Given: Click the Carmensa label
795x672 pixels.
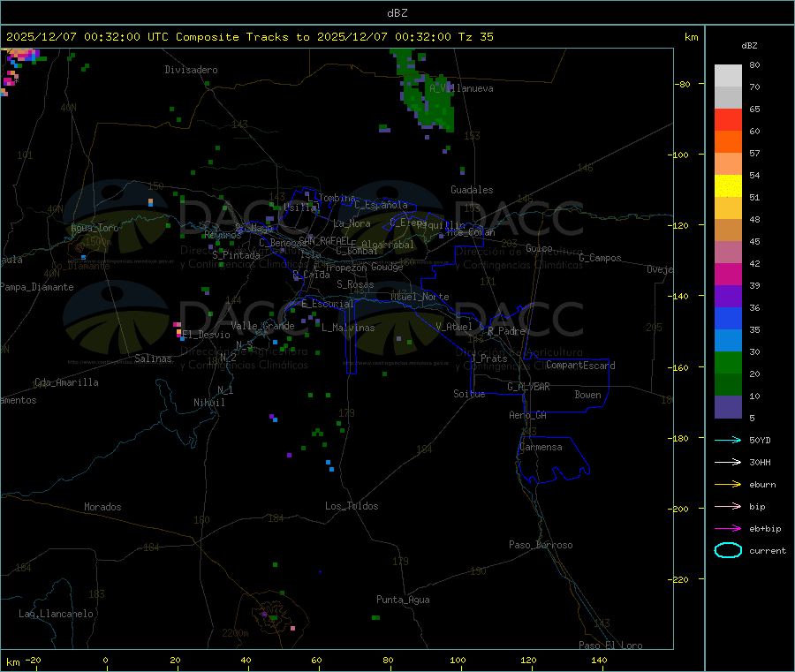Looking at the screenshot, I should (x=541, y=447).
